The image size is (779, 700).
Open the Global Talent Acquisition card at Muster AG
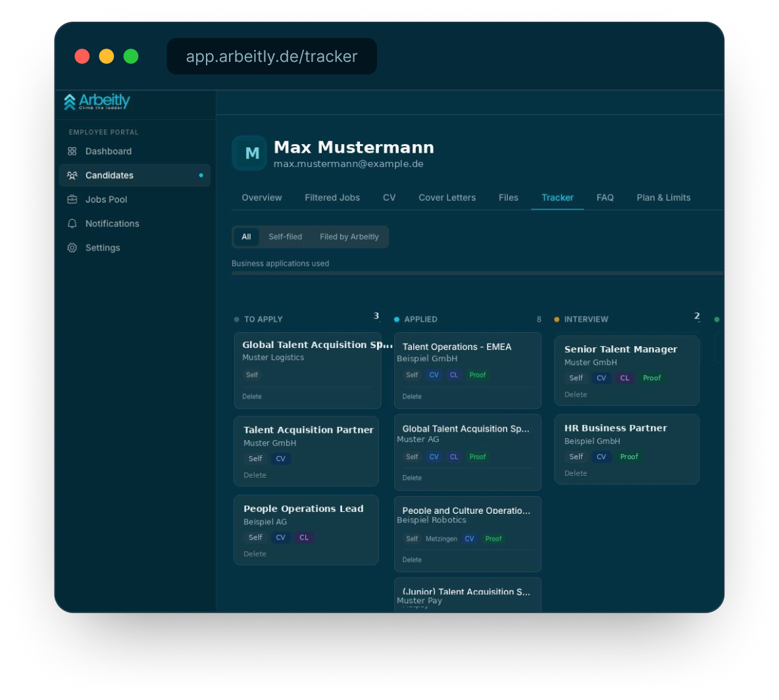[x=468, y=452]
